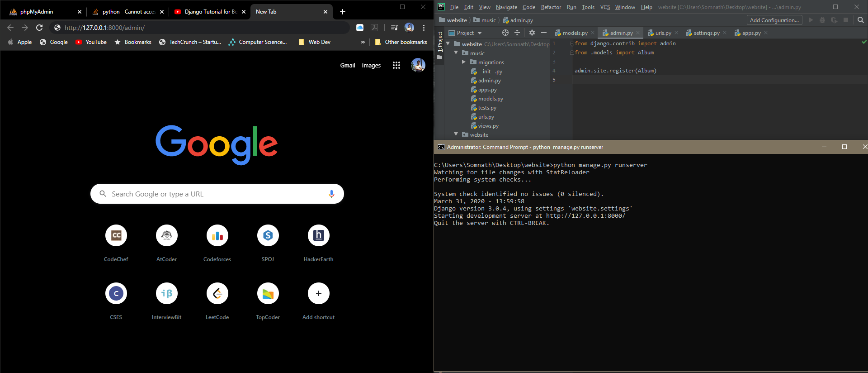Open the apps.py editor tab
Screen dimensions: 868x373
748,33
